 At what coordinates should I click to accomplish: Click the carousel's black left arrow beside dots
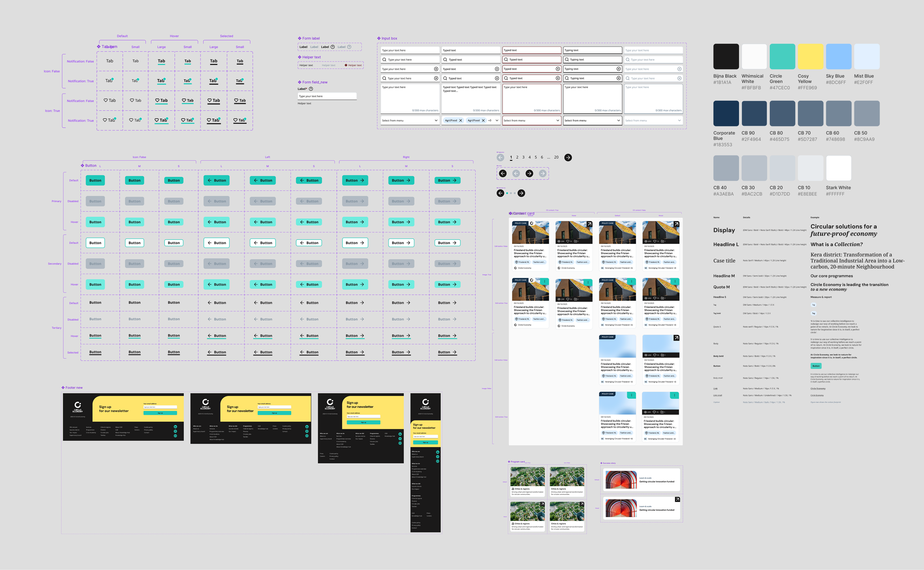pos(500,193)
